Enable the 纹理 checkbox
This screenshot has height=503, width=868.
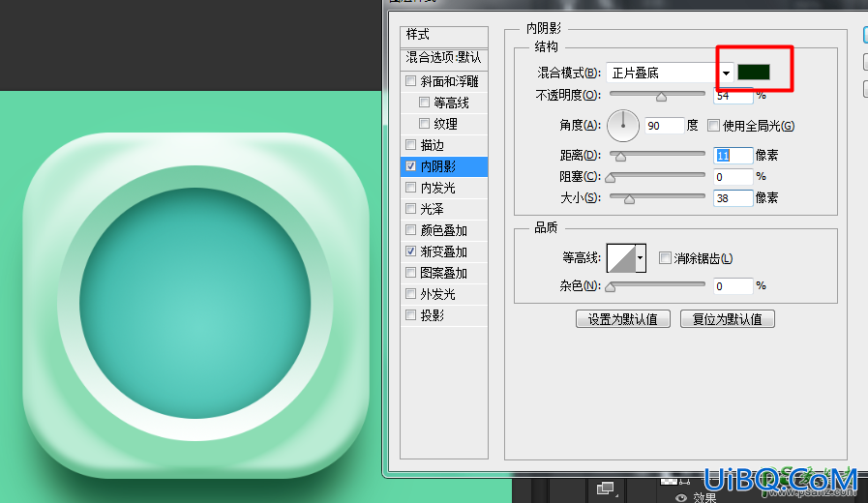click(x=424, y=124)
